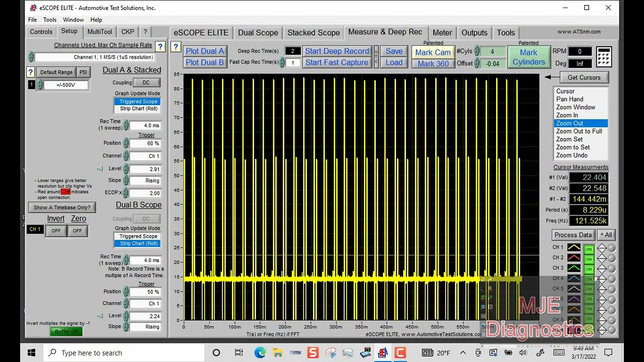Select Dual A Strip Chart (Roll) mode
The image size is (644, 362).
[x=138, y=109]
